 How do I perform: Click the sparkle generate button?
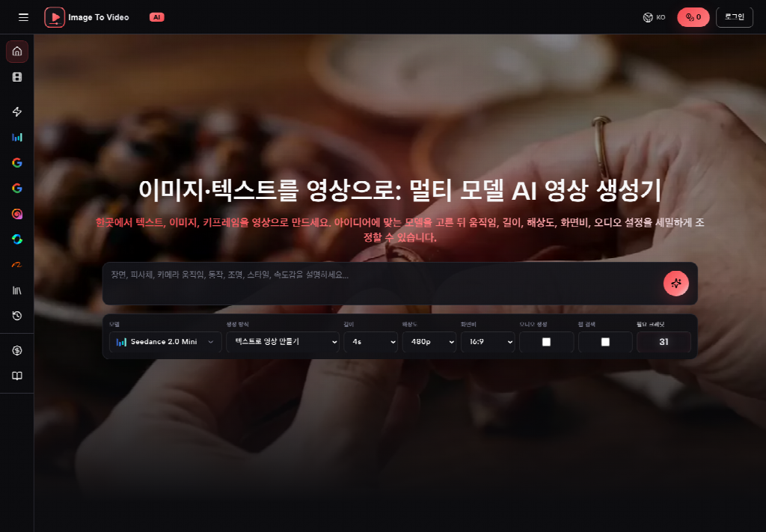(x=675, y=284)
